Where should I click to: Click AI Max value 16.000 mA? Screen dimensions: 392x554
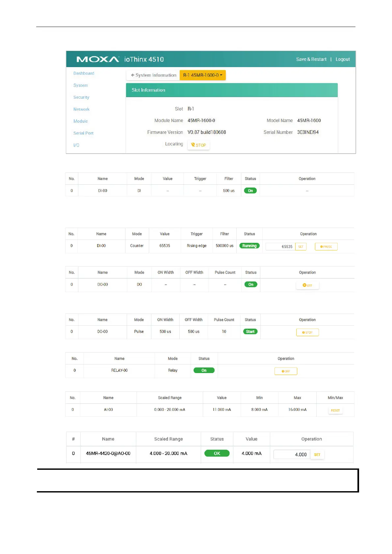(297, 410)
